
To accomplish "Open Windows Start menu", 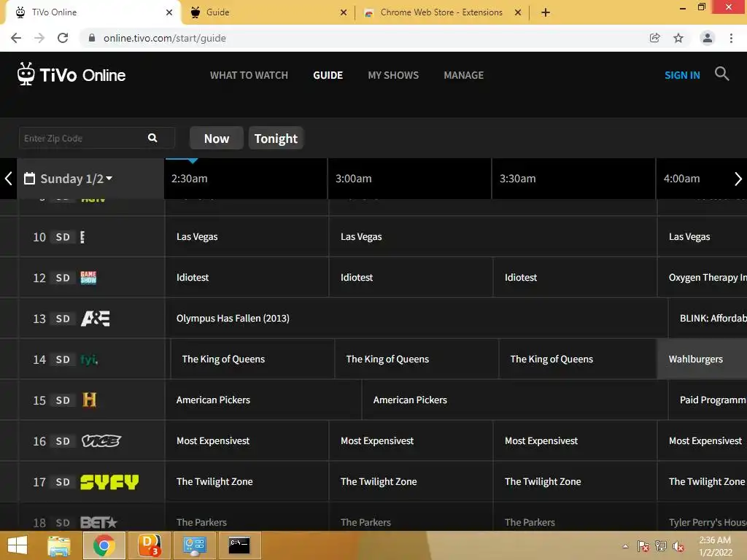I will coord(18,545).
